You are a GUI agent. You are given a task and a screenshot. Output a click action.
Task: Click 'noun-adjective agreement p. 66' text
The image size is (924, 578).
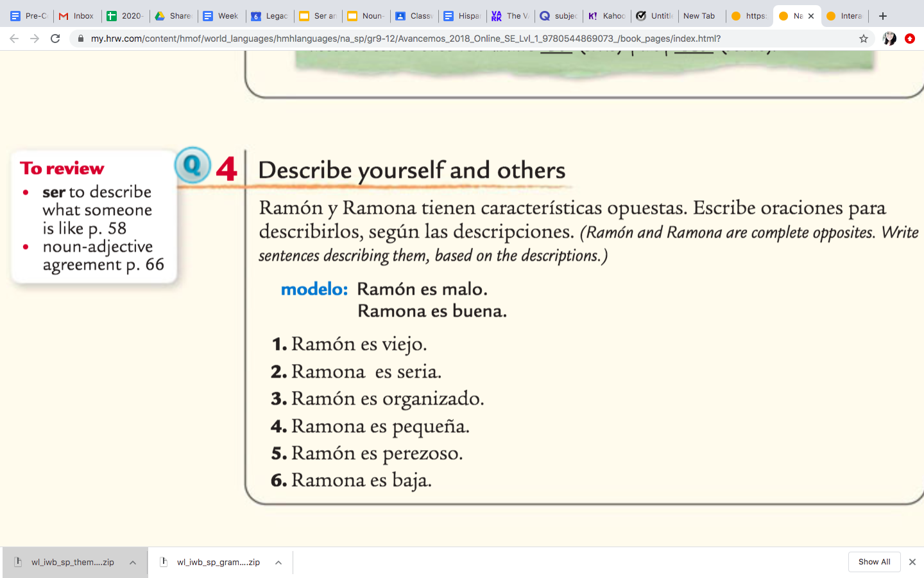[103, 256]
